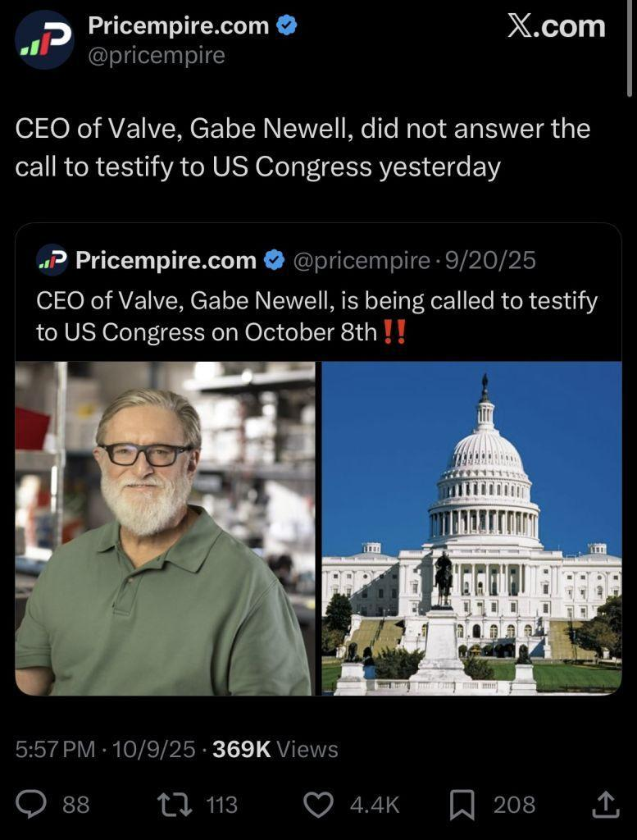Open the quoted post text about October 8th
This screenshot has width=637, height=840.
click(x=317, y=316)
